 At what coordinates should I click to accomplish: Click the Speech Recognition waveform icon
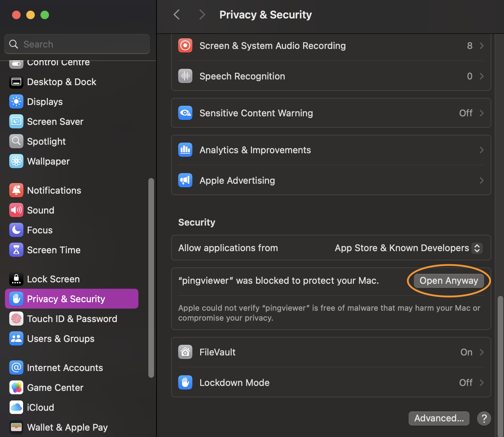pos(185,76)
